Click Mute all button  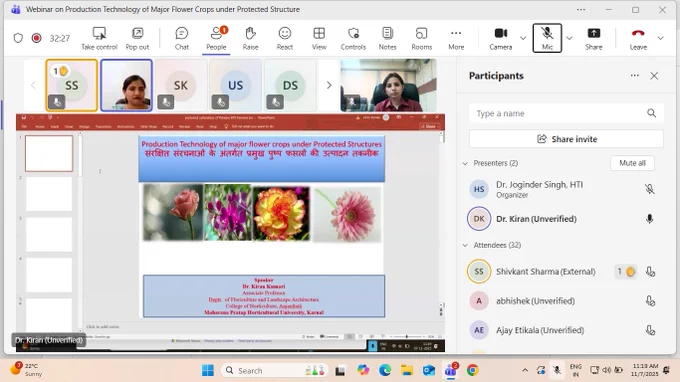point(632,163)
